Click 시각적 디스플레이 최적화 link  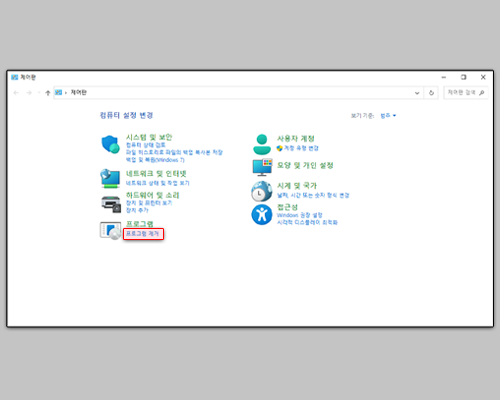pyautogui.click(x=307, y=222)
